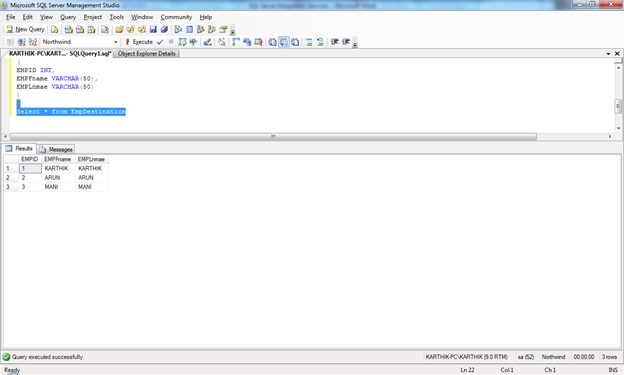Save the query with the floppy disk icon
Screen dimensions: 624x375
coord(153,29)
